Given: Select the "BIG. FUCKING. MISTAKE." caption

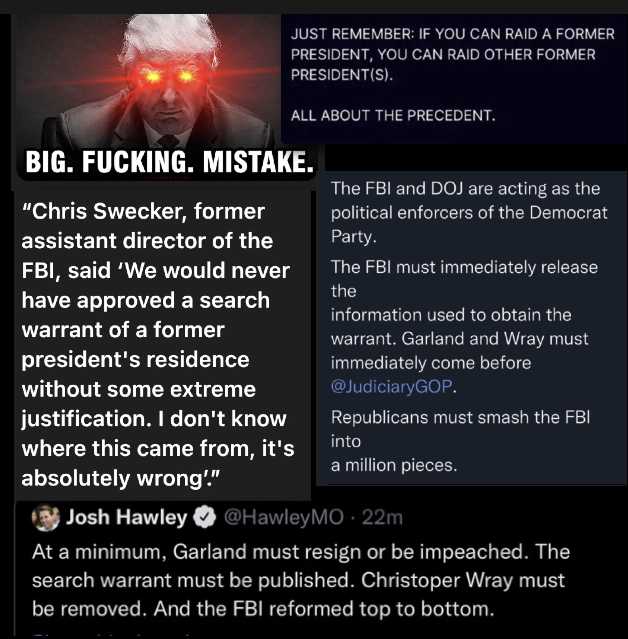Looking at the screenshot, I should [170, 162].
